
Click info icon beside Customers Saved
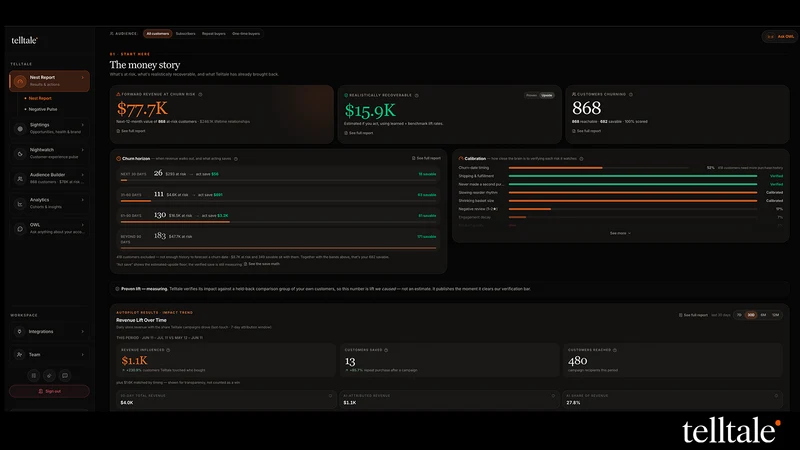(386, 350)
